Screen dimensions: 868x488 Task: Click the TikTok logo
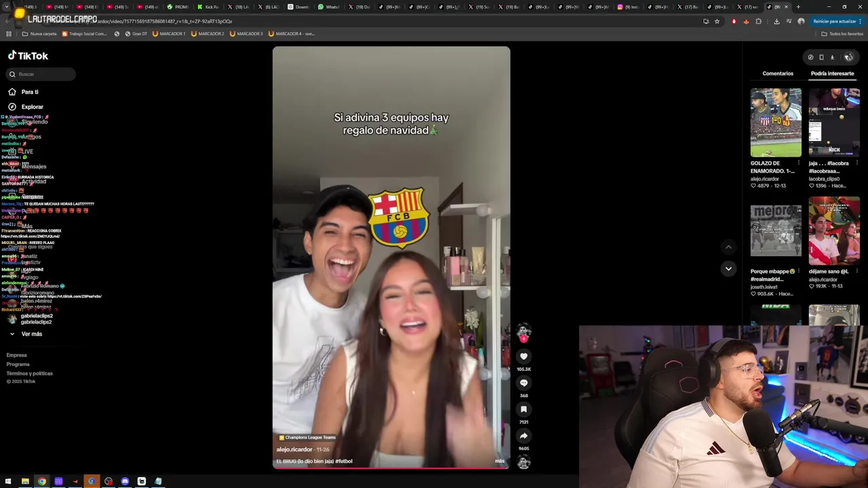pos(28,56)
